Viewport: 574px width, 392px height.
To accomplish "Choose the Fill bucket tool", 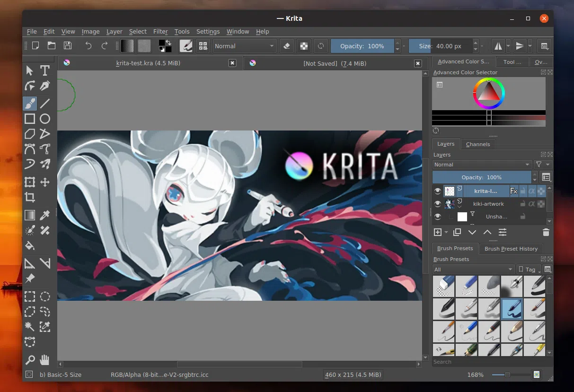I will pos(30,245).
